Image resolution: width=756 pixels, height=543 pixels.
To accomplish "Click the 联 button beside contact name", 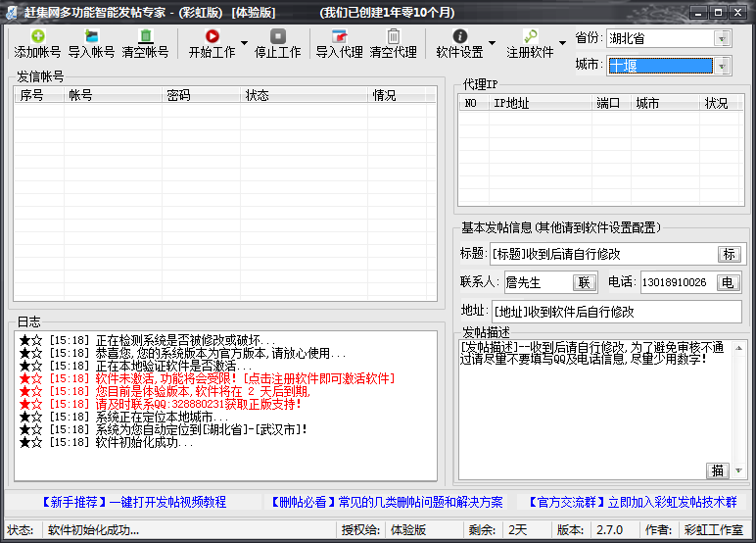I will 585,282.
